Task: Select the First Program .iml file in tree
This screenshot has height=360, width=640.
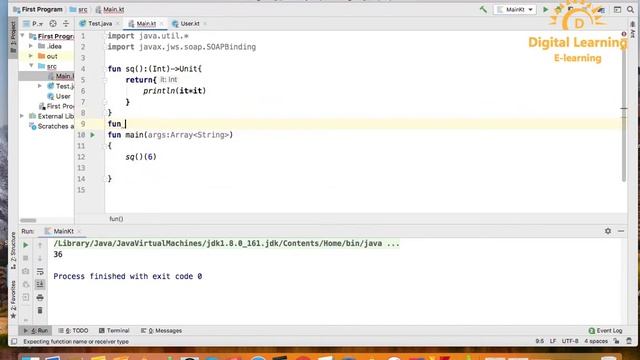Action: (56, 106)
